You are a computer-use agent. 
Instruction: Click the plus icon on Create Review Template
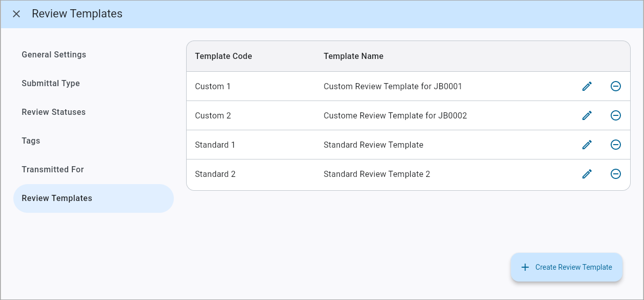click(x=525, y=267)
